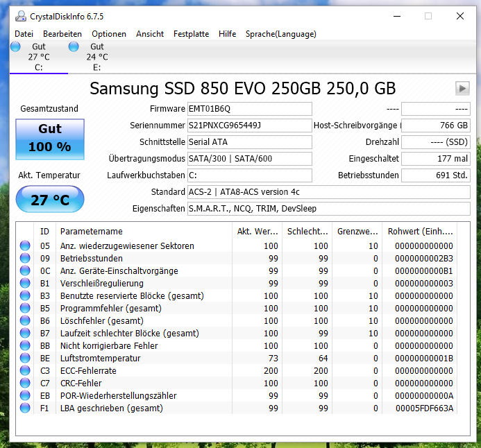This screenshot has height=448, width=481.
Task: Click the ID column header
Action: click(x=45, y=232)
